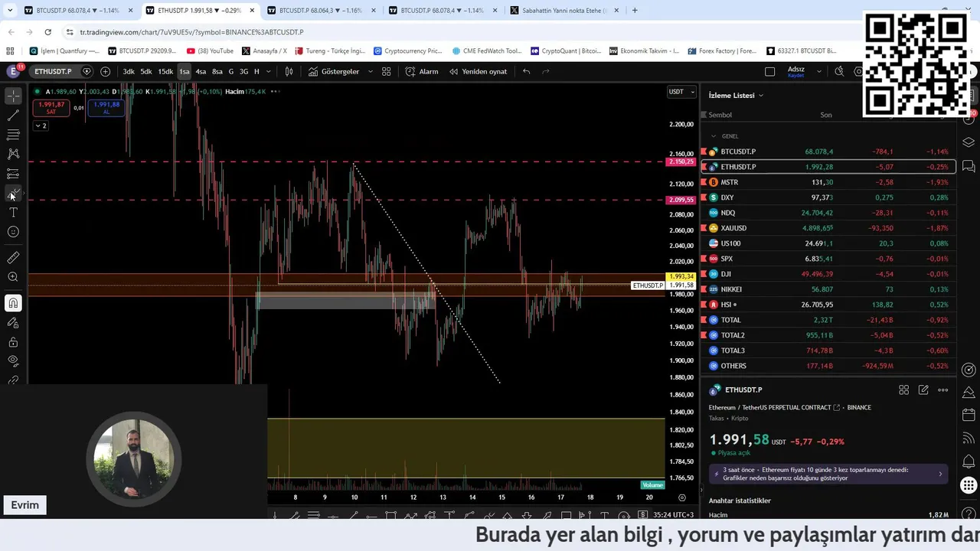This screenshot has height=551, width=980.
Task: Open the YouTube bookmark
Action: click(210, 51)
